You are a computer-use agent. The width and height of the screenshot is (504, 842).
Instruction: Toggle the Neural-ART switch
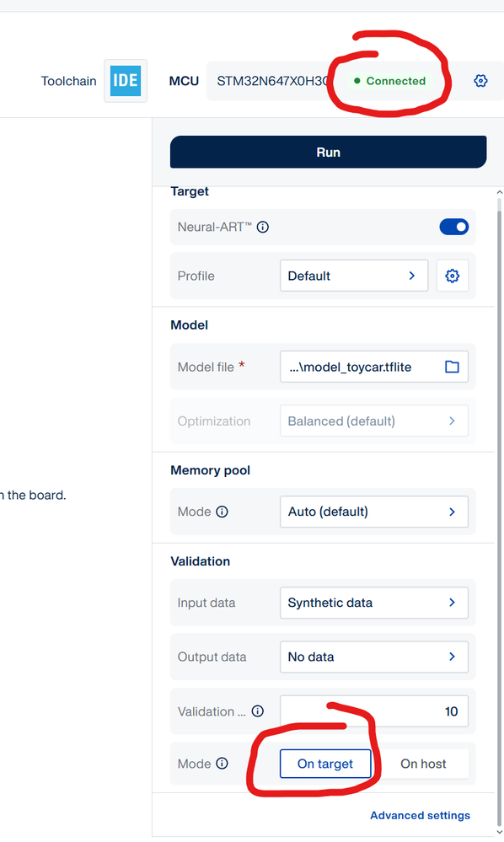pyautogui.click(x=453, y=228)
